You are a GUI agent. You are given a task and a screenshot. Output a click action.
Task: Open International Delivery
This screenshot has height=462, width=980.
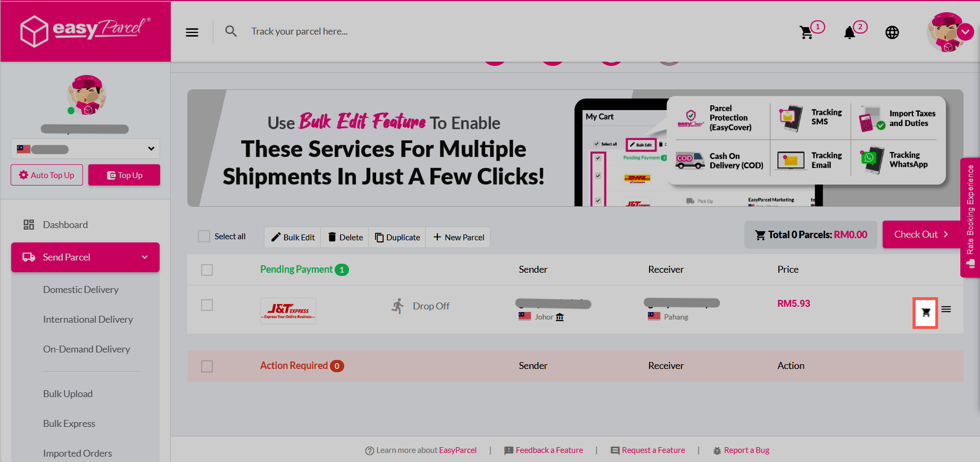coord(88,320)
